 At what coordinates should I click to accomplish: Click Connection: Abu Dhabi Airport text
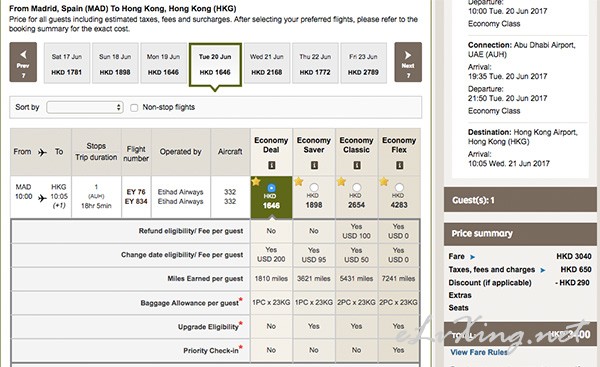tap(522, 50)
